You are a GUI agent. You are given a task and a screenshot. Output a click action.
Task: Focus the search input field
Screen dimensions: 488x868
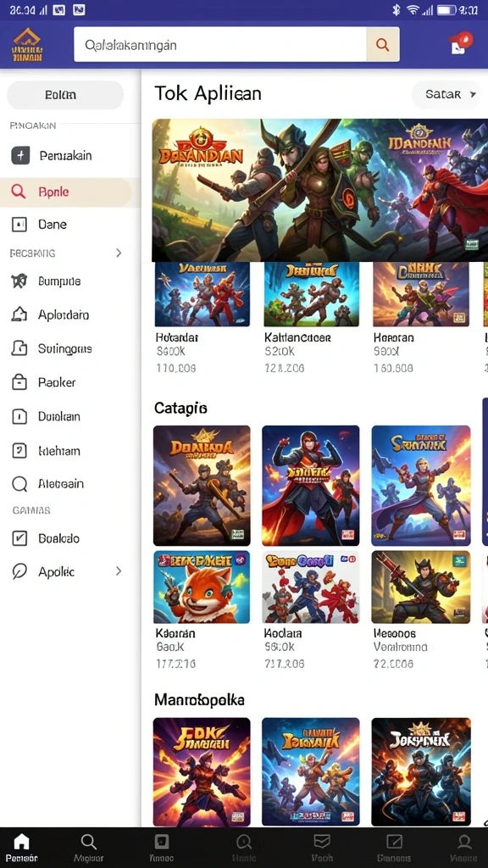tap(220, 44)
